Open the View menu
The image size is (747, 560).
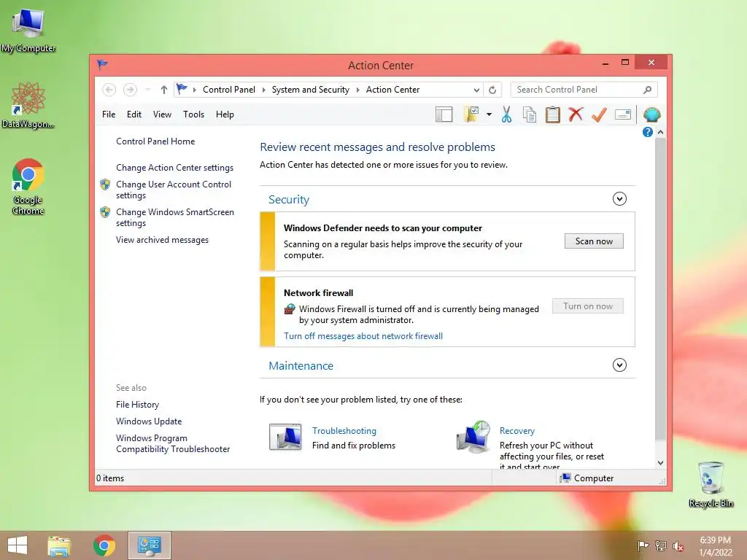(162, 114)
